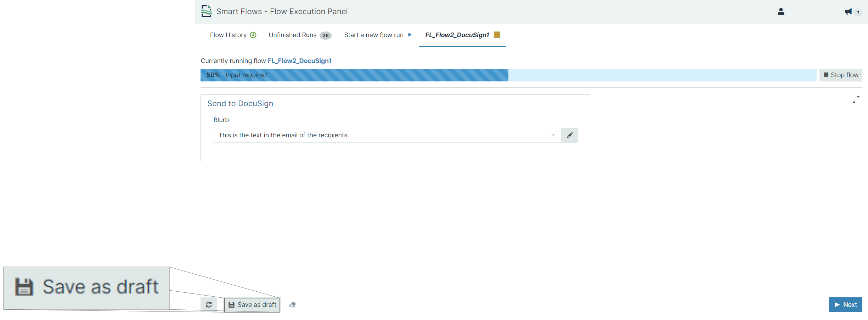Screen dimensions: 868x320
Task: Switch to the Unfinished Runs tab
Action: (300, 35)
